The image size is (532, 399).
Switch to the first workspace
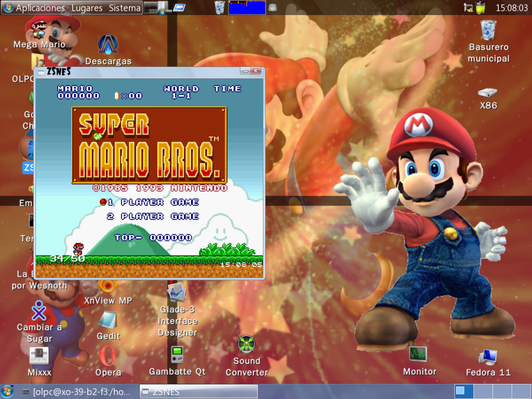[464, 392]
